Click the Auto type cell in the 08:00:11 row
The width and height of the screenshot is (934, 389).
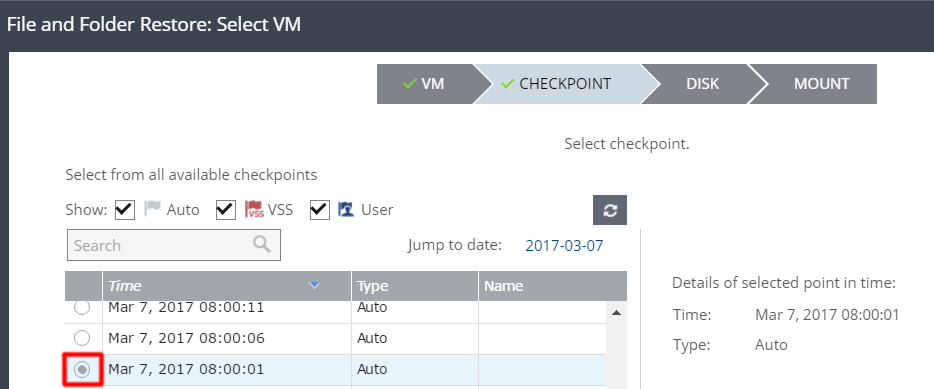372,308
